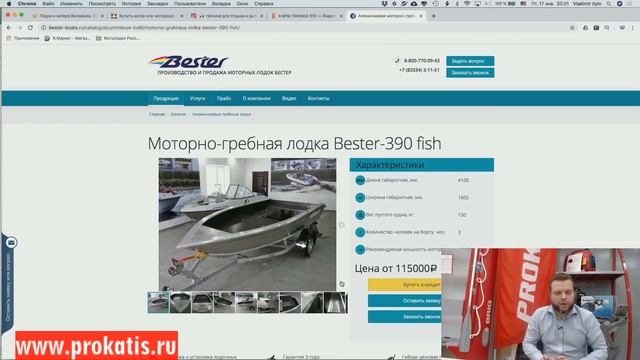Click the header Заказать звонок button
The image size is (640, 360).
pyautogui.click(x=470, y=73)
